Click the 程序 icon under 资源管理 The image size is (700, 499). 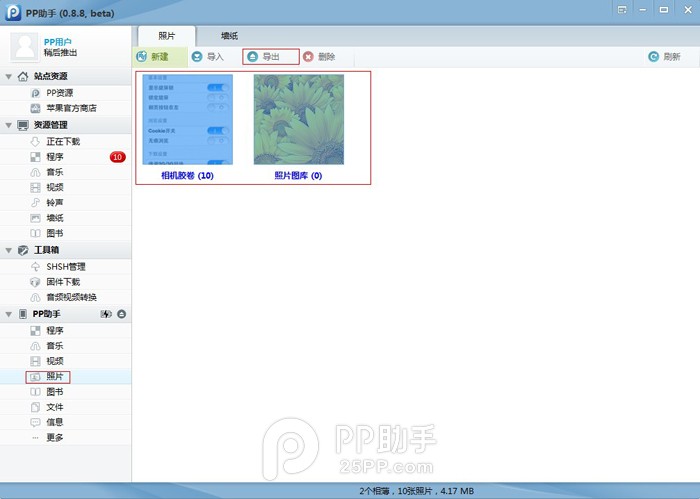coord(35,157)
